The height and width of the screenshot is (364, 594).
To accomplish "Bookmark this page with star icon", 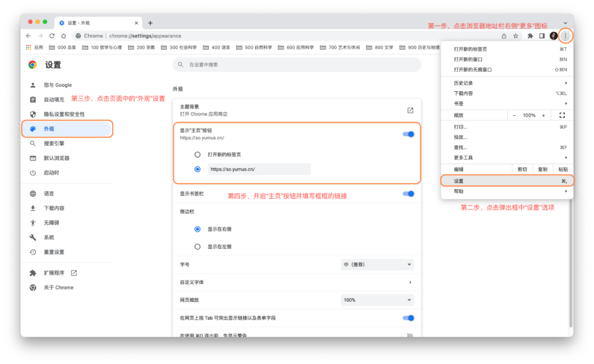I will (x=515, y=36).
